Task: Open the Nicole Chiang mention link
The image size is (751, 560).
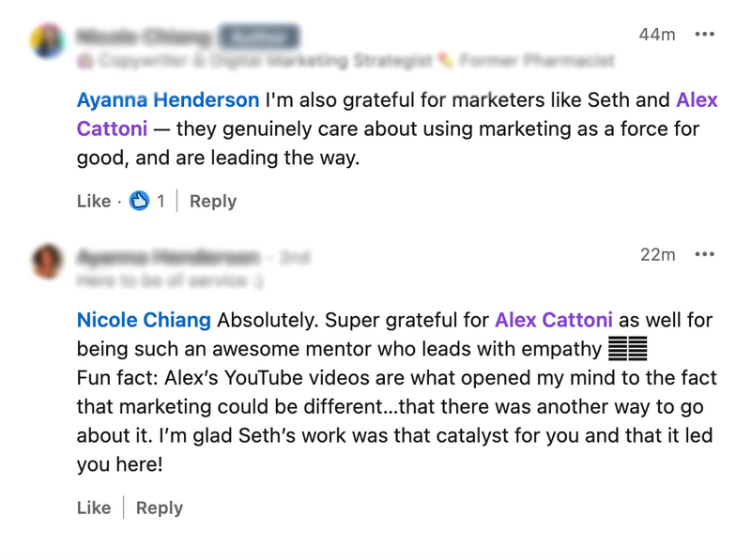Action: pyautogui.click(x=144, y=320)
